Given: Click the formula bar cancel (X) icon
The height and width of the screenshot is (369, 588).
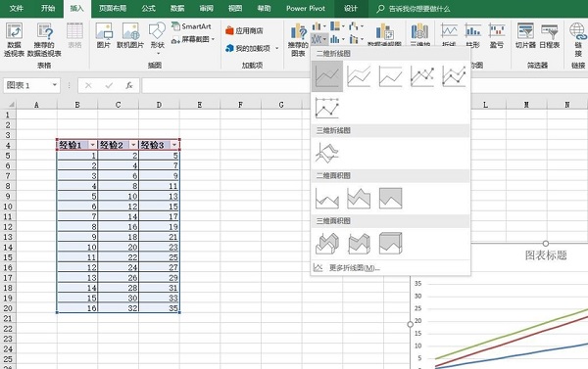Looking at the screenshot, I should coord(88,86).
